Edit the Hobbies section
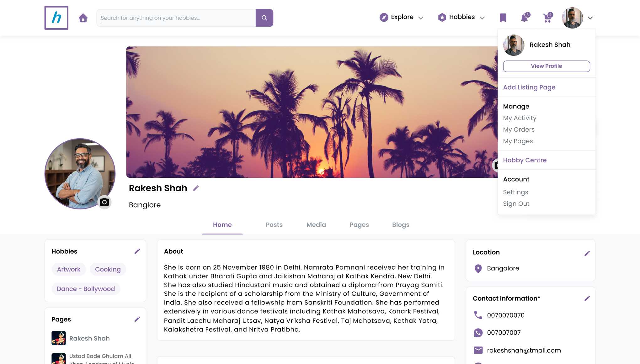 coord(137,251)
